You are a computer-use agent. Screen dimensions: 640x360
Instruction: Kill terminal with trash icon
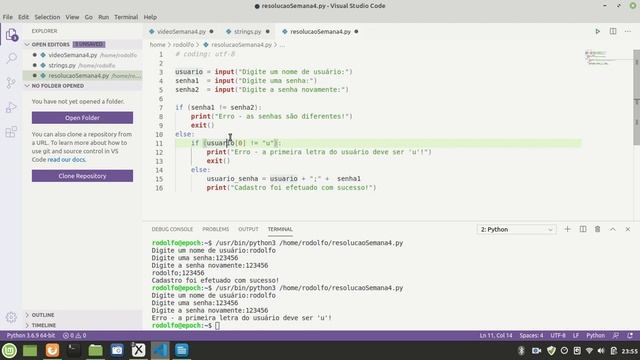coord(598,229)
